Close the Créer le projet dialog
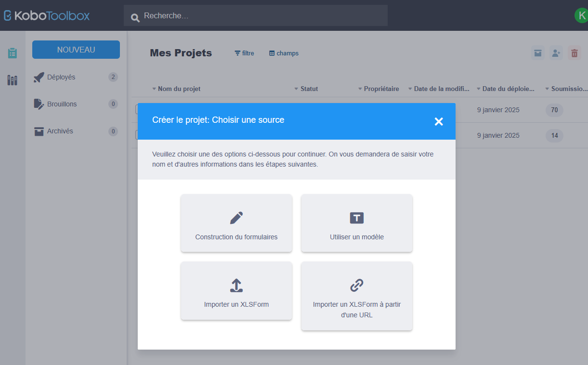 438,121
